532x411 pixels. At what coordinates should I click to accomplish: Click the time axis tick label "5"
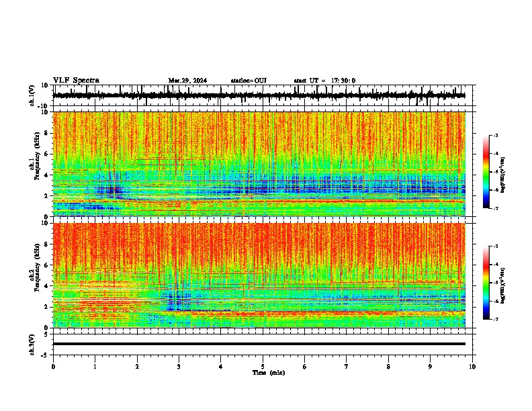[263, 367]
